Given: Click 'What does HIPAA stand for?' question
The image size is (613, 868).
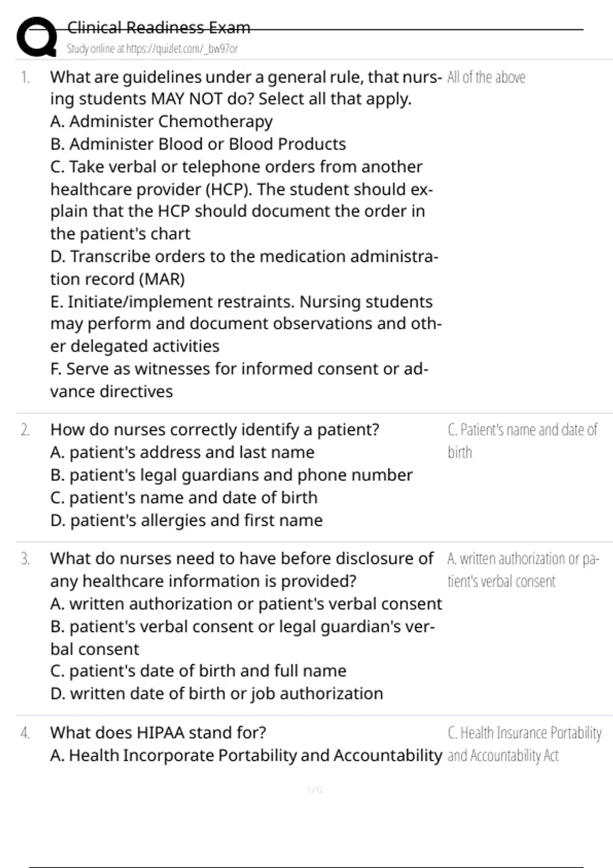Looking at the screenshot, I should pyautogui.click(x=158, y=733).
